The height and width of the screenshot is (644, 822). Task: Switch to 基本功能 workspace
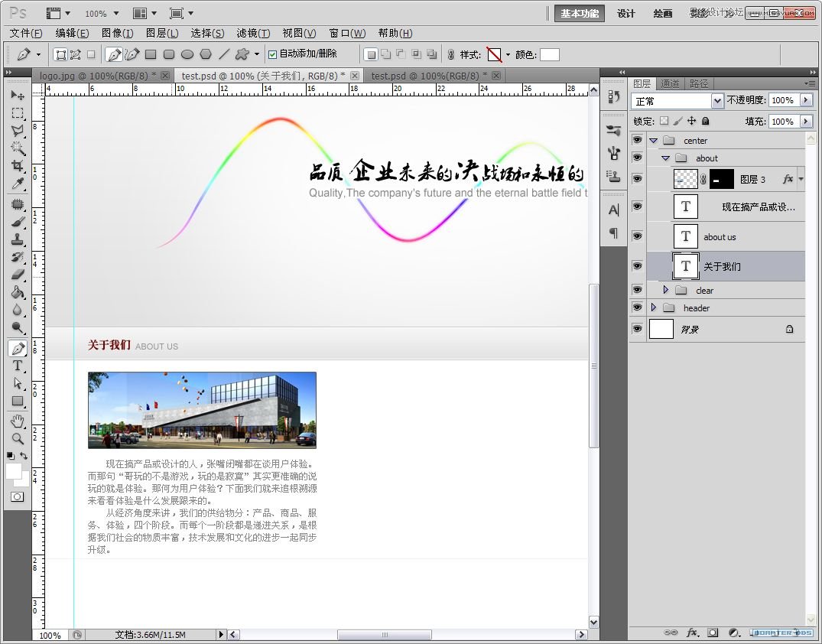(580, 13)
